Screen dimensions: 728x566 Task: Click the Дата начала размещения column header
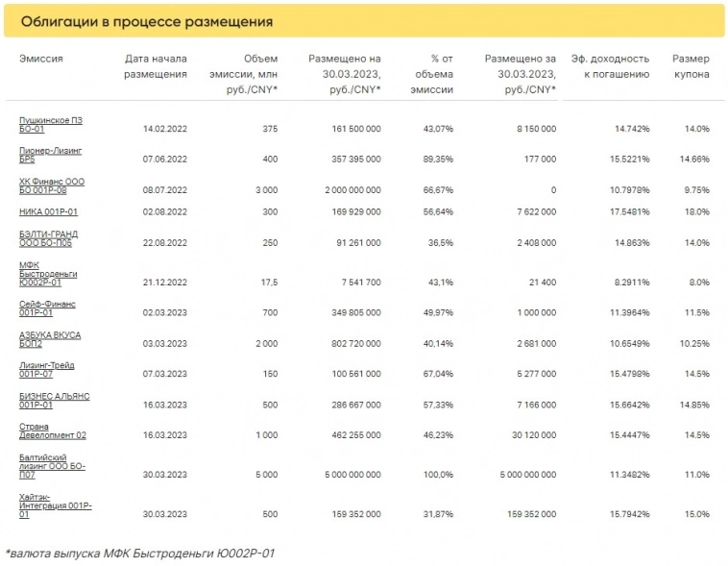click(x=156, y=66)
